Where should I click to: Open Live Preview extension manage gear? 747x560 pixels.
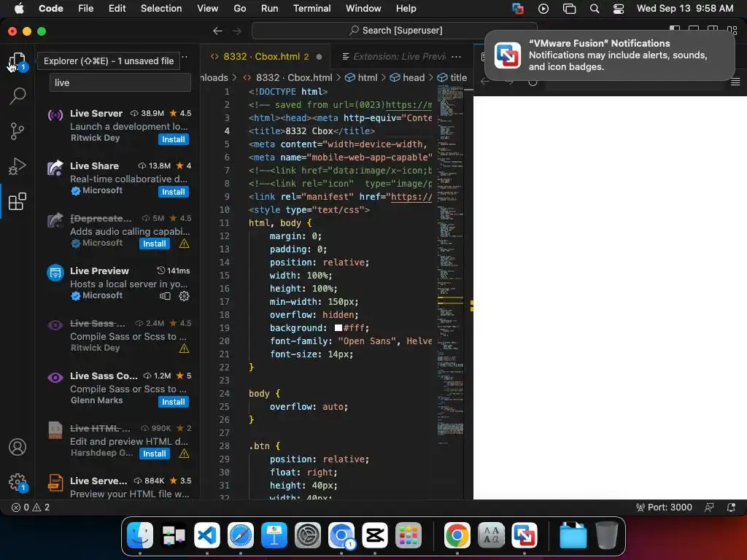(184, 296)
